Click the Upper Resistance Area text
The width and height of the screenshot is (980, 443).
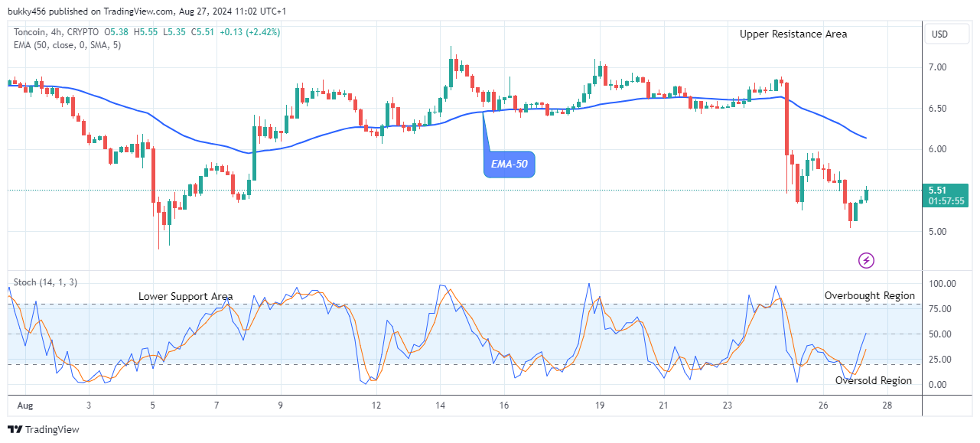click(793, 34)
